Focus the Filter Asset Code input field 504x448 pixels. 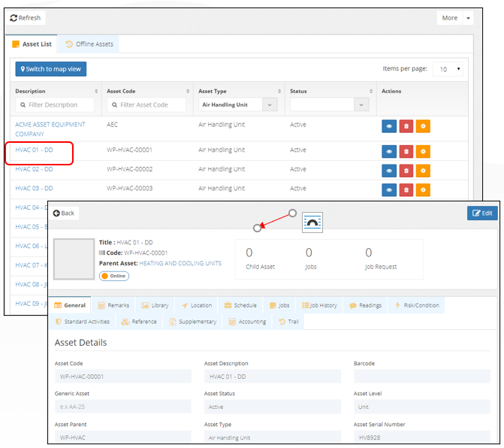tap(146, 104)
